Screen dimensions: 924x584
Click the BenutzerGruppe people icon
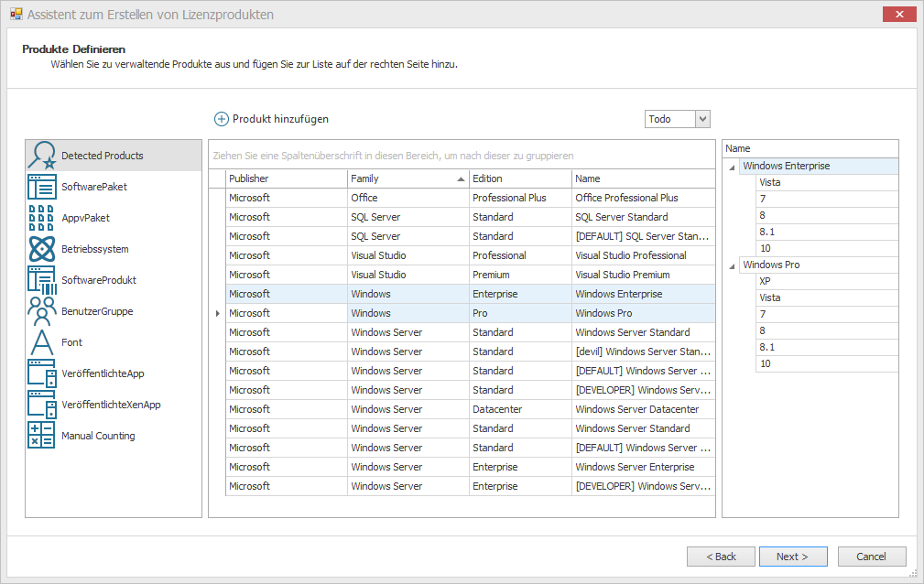(42, 311)
